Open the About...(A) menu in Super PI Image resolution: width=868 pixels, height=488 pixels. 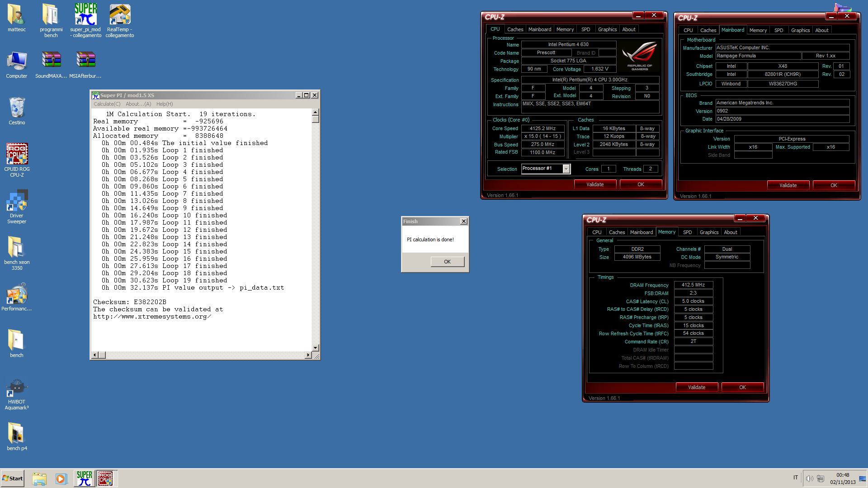click(138, 104)
